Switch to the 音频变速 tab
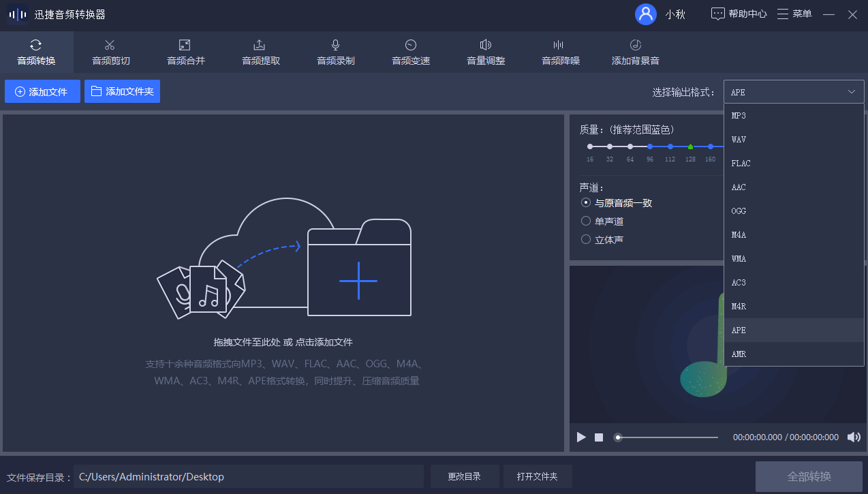This screenshot has width=868, height=494. [x=410, y=52]
